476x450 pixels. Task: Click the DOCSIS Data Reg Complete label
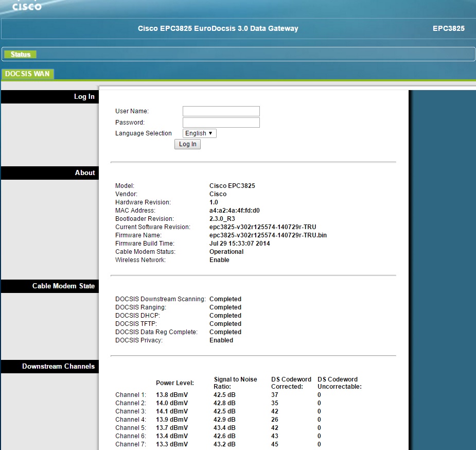156,332
